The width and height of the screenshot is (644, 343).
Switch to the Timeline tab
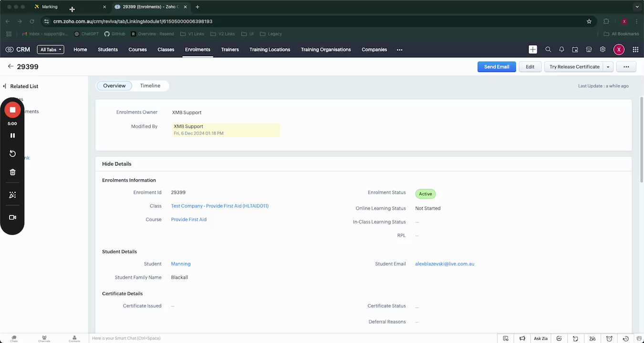pyautogui.click(x=150, y=86)
